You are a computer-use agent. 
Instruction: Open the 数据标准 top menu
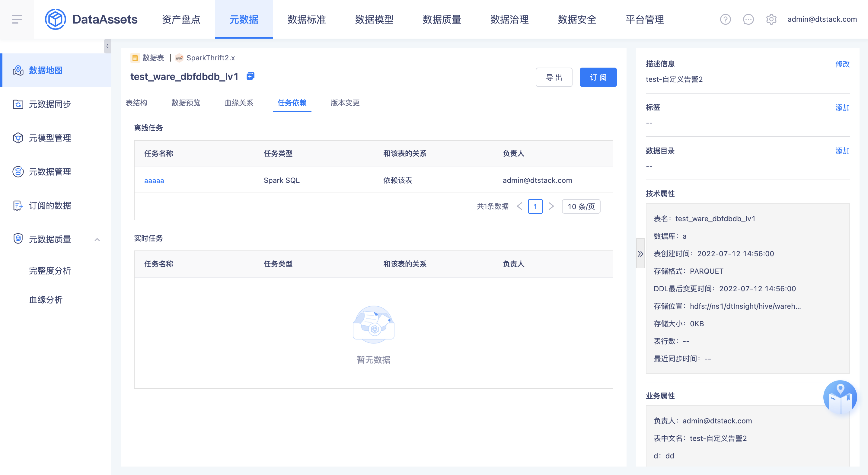[x=306, y=19]
